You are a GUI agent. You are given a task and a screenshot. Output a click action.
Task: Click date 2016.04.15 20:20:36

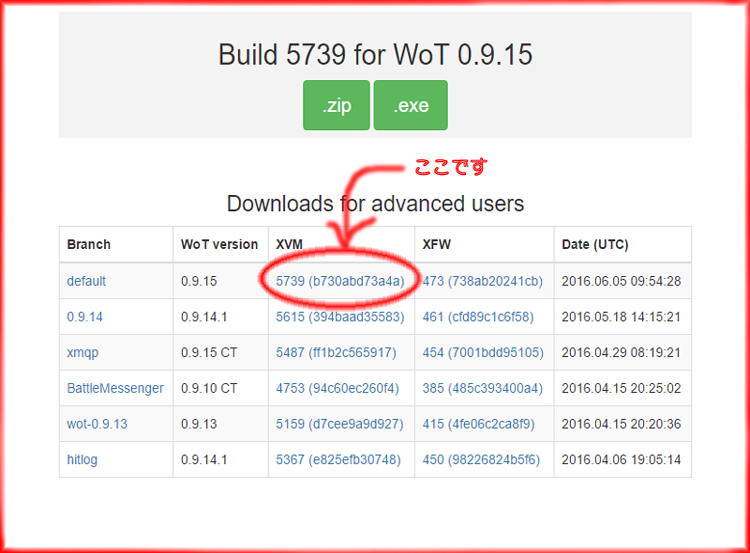coord(621,424)
